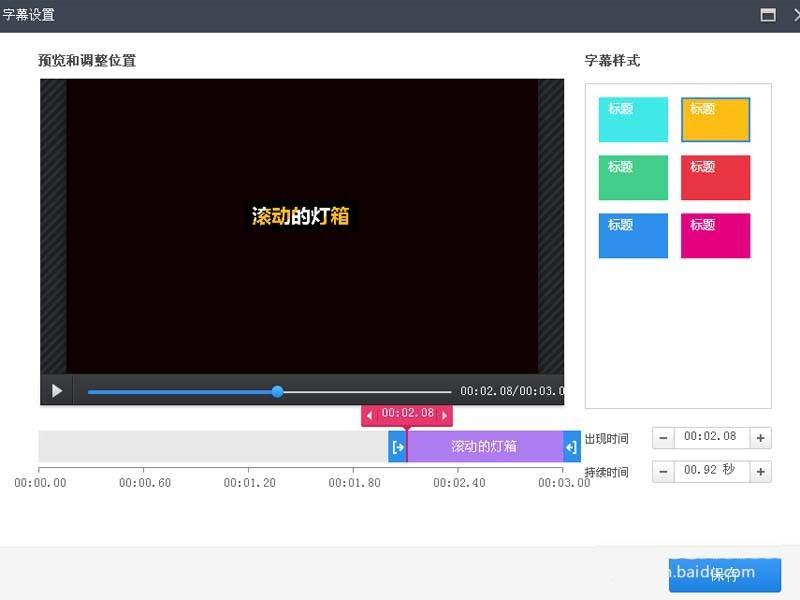Viewport: 800px width, 600px height.
Task: Click the 保存 save button
Action: (725, 575)
